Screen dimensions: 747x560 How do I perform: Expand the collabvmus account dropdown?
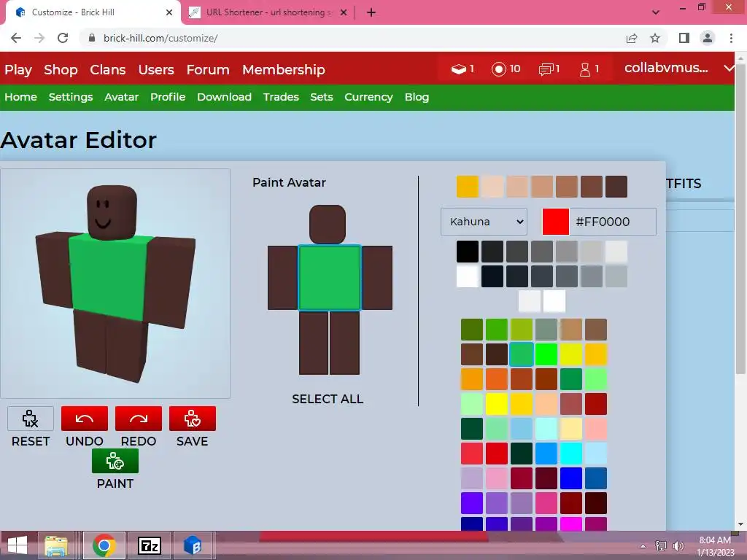tap(729, 68)
